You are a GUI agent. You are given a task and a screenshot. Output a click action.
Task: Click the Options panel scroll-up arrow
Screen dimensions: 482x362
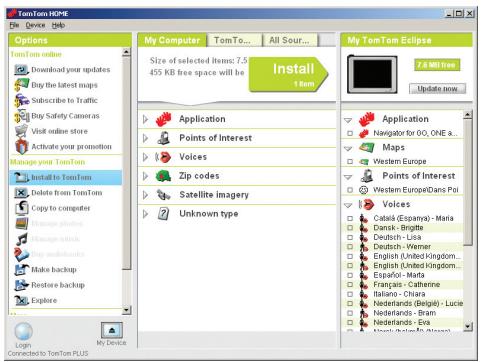126,52
